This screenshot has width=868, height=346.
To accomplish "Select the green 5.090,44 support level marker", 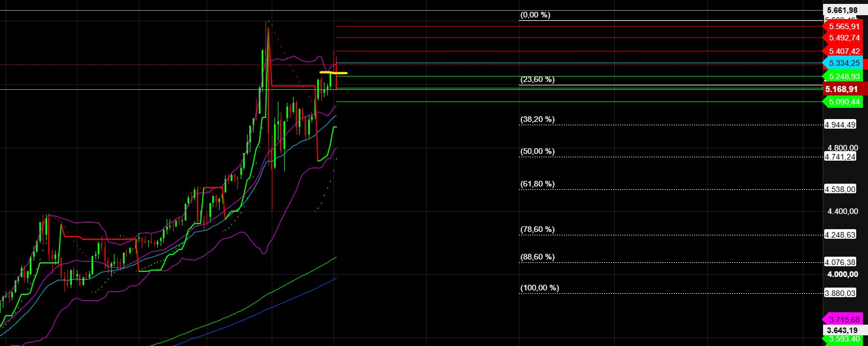I will pos(844,102).
